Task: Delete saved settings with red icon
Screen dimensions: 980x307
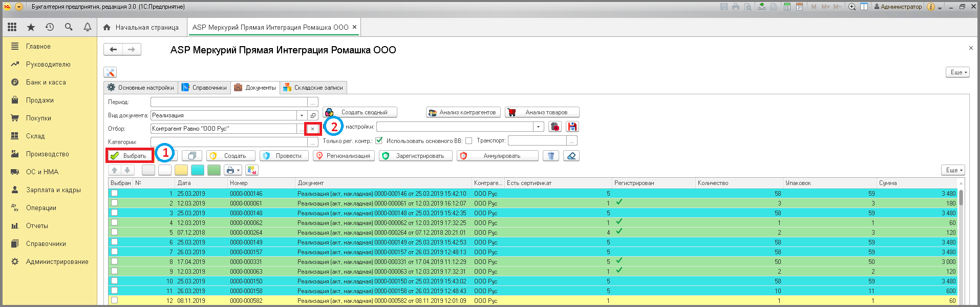Action: pyautogui.click(x=555, y=127)
